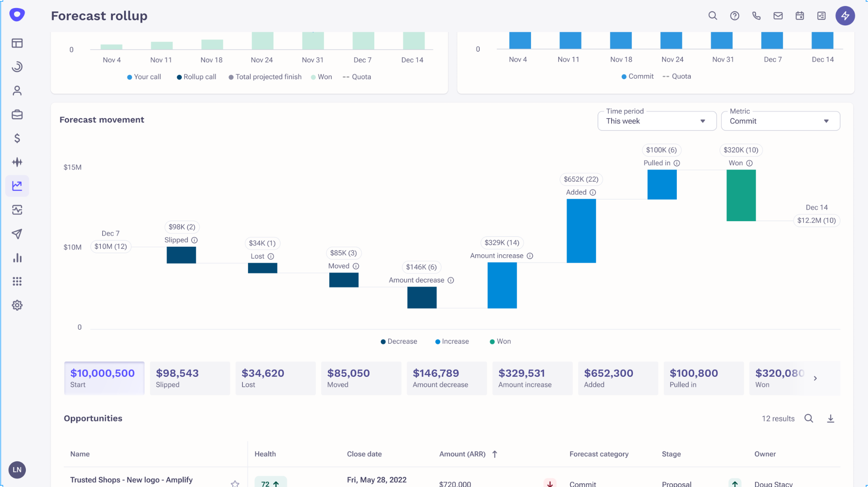Open Trusted Shops - New logo opportunity
The height and width of the screenshot is (487, 868).
(x=131, y=480)
